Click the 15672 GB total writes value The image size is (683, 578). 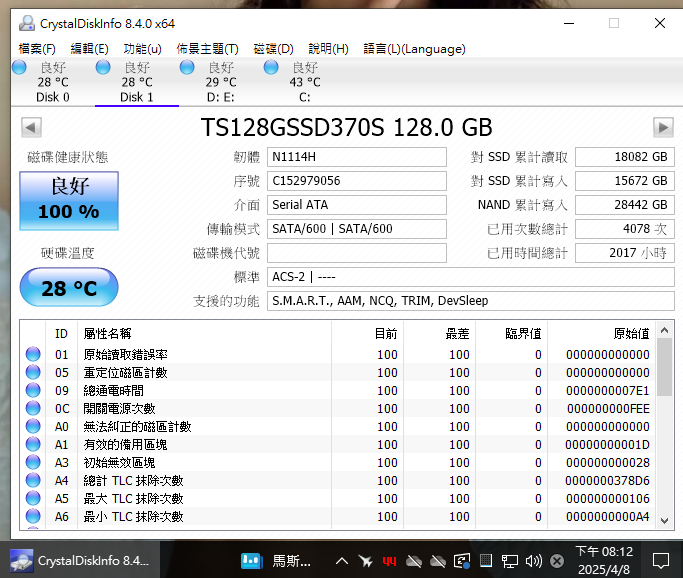tap(625, 181)
